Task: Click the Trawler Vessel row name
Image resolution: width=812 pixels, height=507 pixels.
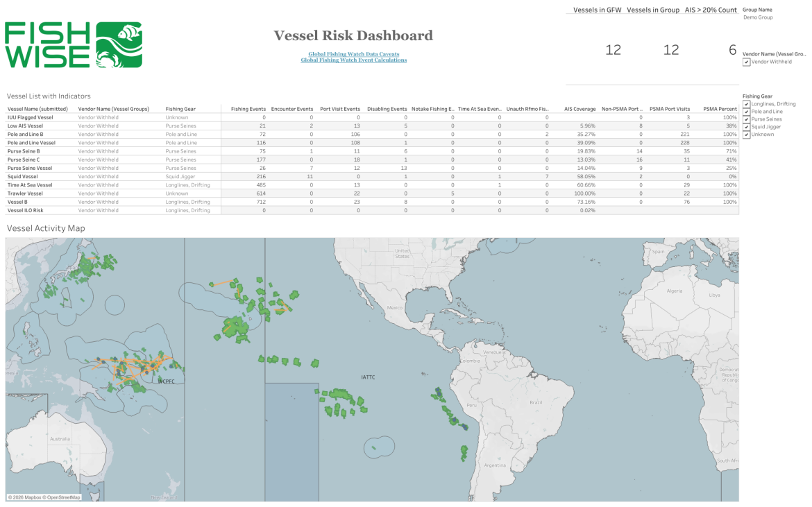Action: click(x=27, y=194)
